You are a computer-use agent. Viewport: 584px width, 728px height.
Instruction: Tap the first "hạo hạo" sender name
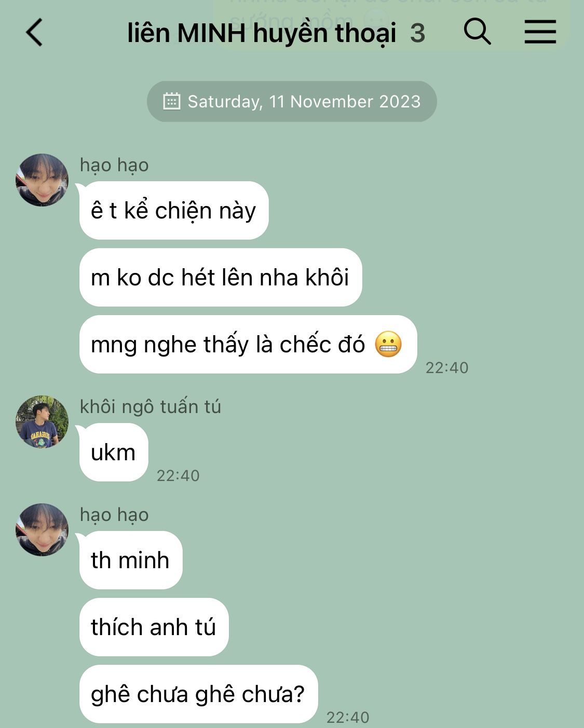(x=114, y=165)
